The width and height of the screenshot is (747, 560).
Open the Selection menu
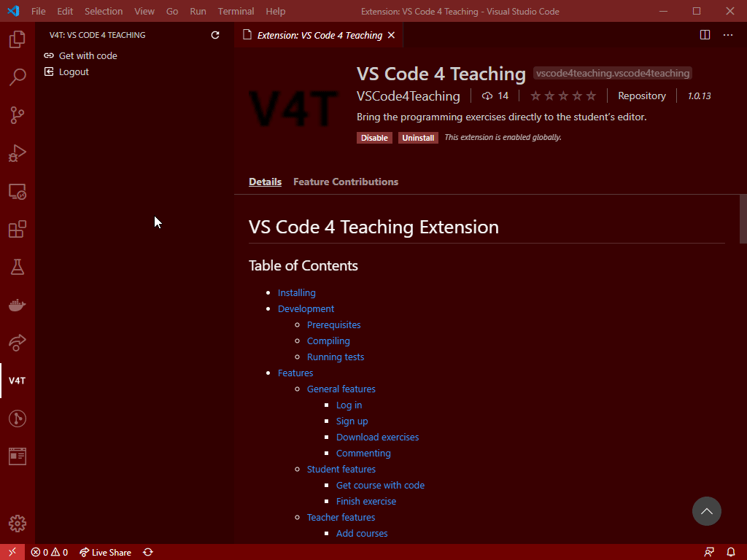tap(104, 11)
